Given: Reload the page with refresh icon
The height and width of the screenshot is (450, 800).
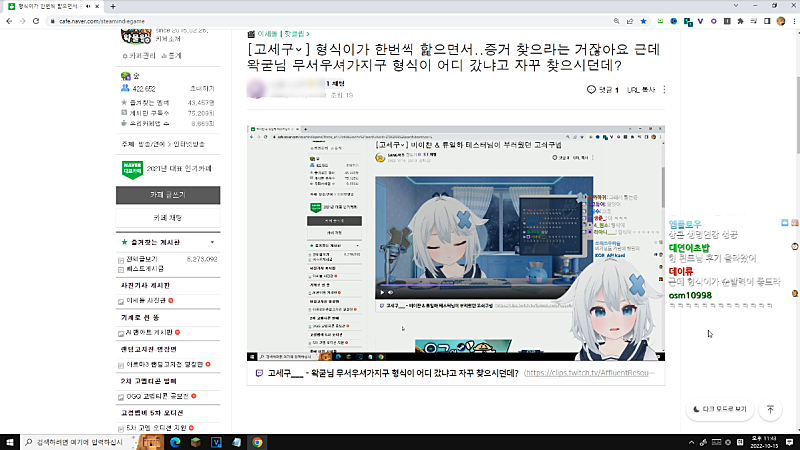Looking at the screenshot, I should click(36, 21).
